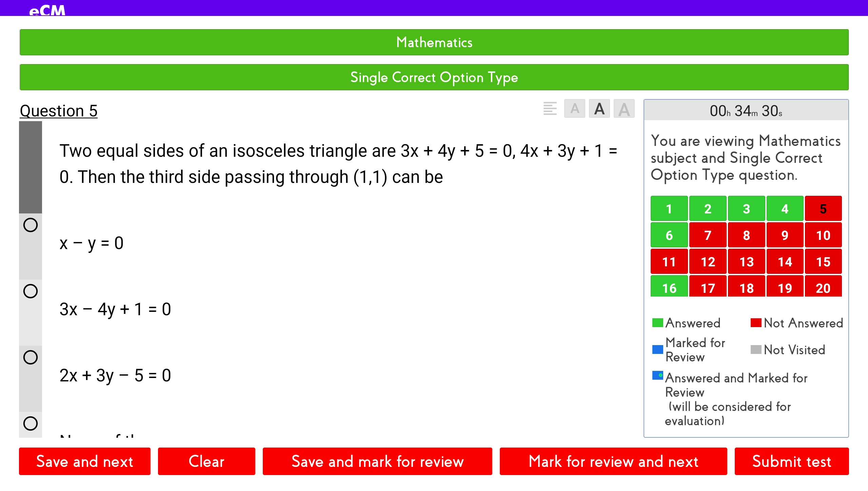This screenshot has height=491, width=868.
Task: Select the 2x + 3y − 5 = 0 option
Action: [31, 357]
